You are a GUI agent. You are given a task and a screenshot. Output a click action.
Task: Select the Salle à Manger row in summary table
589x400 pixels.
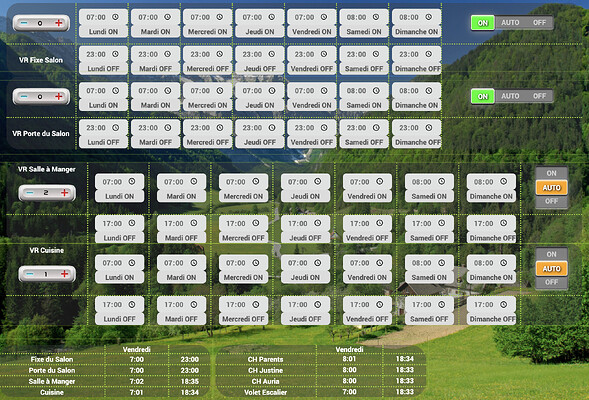104,381
